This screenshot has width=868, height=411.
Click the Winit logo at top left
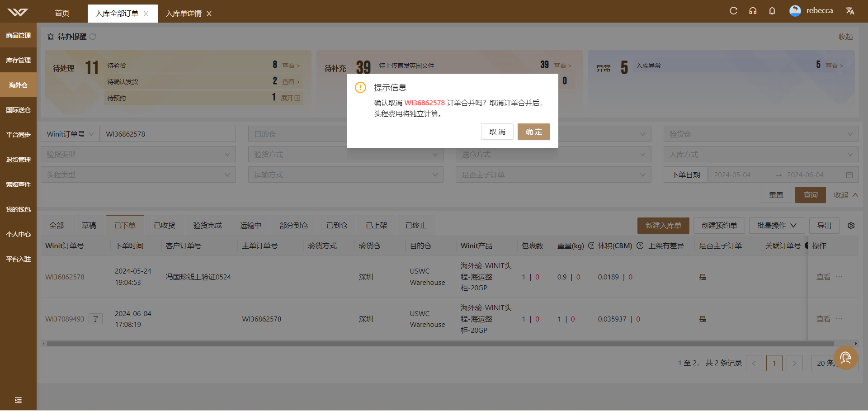click(x=18, y=12)
